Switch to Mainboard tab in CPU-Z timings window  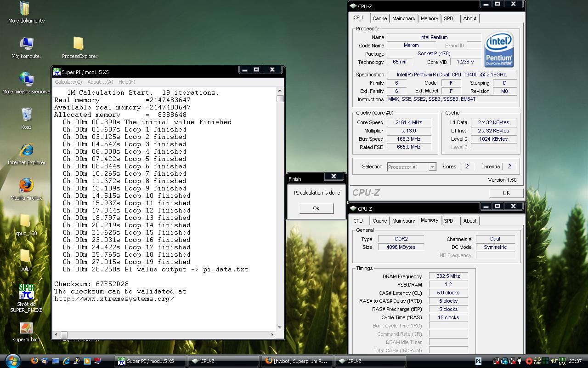point(404,221)
